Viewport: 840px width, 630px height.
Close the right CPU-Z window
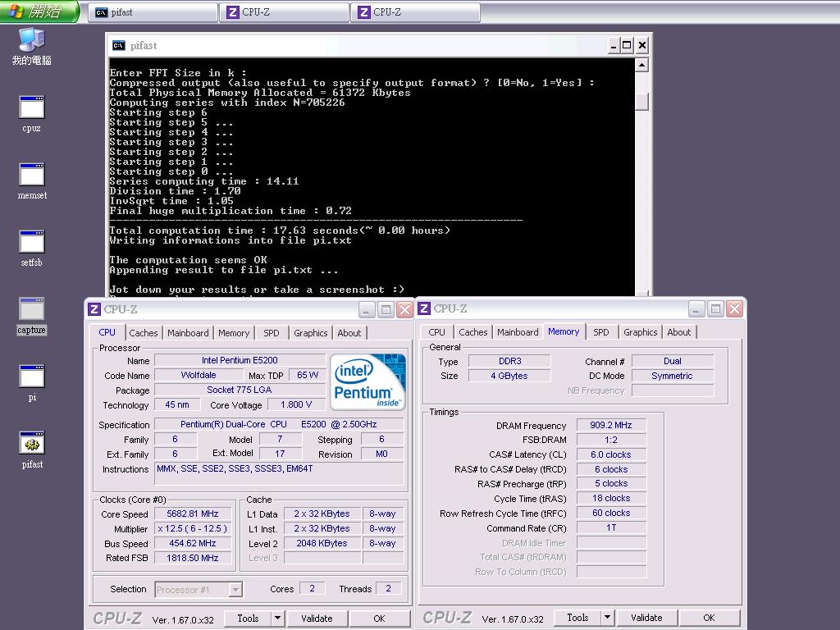click(x=734, y=309)
